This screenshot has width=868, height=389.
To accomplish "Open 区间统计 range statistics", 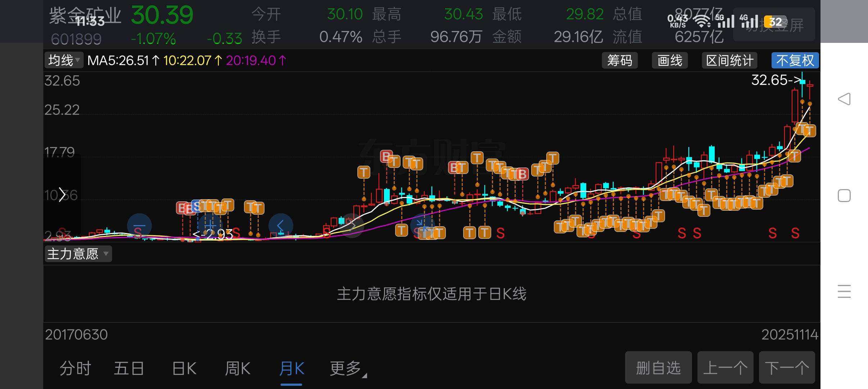I will coord(729,61).
